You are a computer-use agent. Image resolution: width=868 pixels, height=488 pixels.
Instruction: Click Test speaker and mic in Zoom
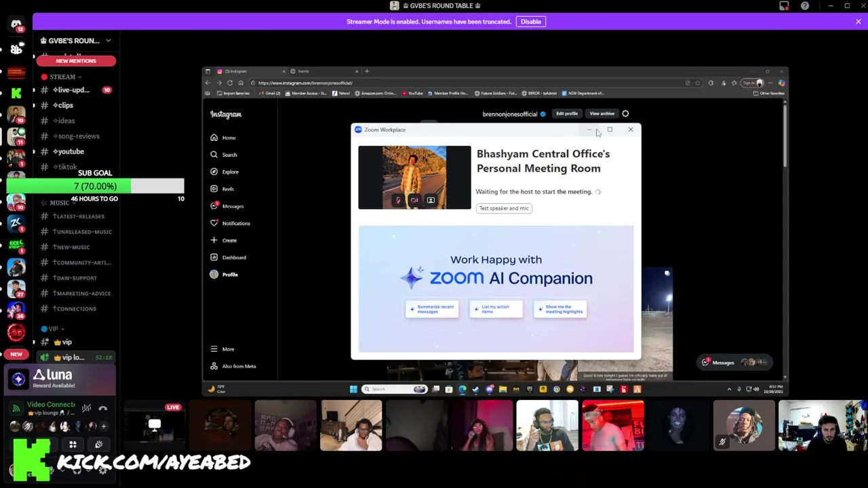click(504, 208)
